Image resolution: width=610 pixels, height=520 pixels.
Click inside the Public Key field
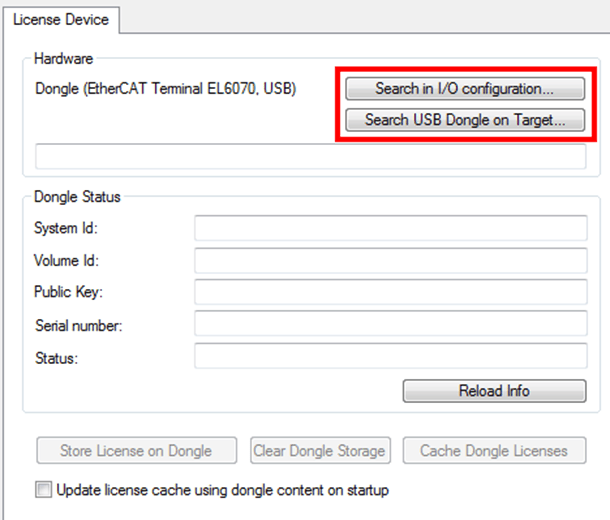pyautogui.click(x=390, y=292)
